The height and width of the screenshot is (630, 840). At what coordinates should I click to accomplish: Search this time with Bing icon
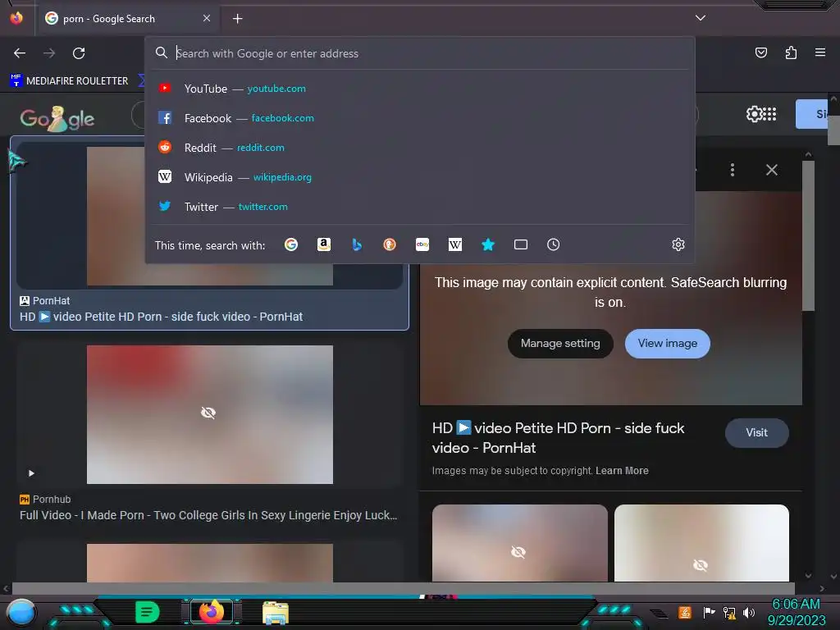click(357, 244)
